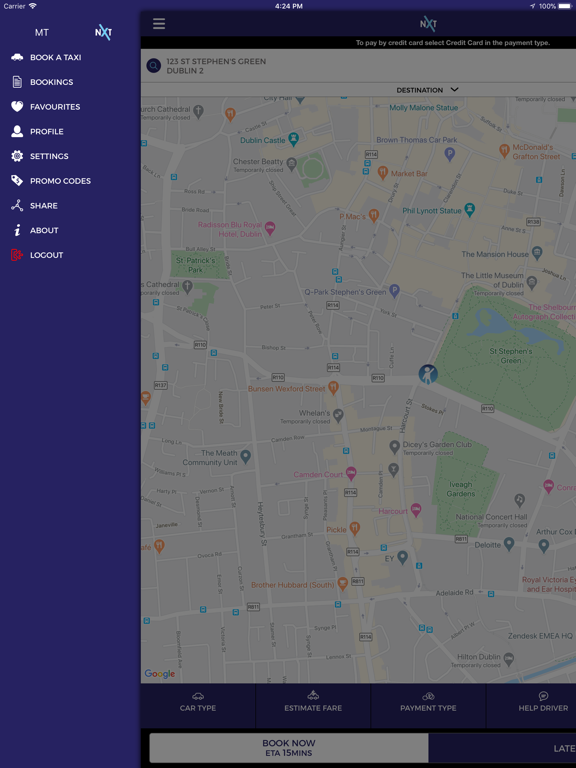The image size is (576, 768).
Task: Click the battery indicator in status bar
Action: point(565,6)
